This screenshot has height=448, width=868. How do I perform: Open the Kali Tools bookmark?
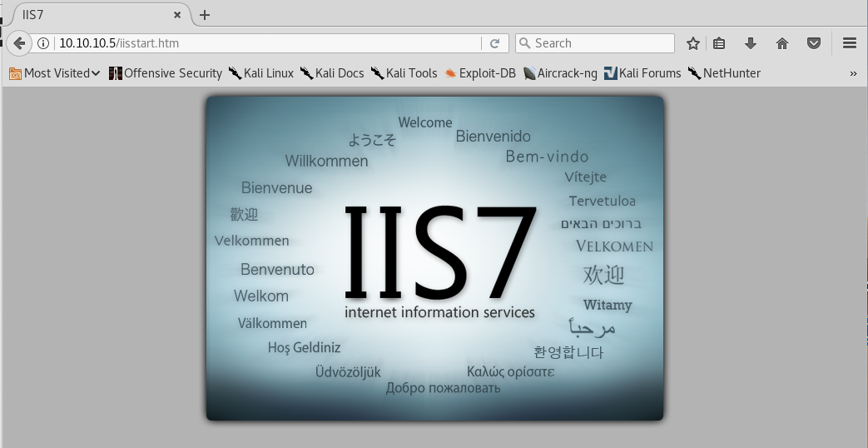(x=404, y=73)
